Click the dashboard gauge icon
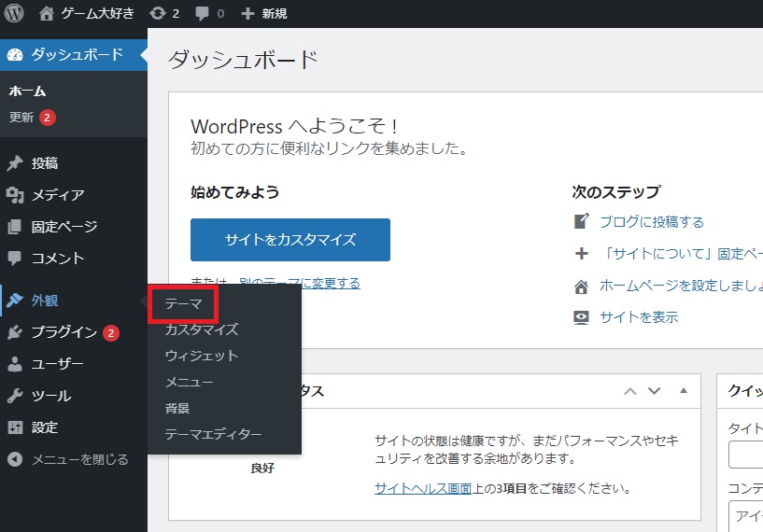763x532 pixels. tap(15, 54)
